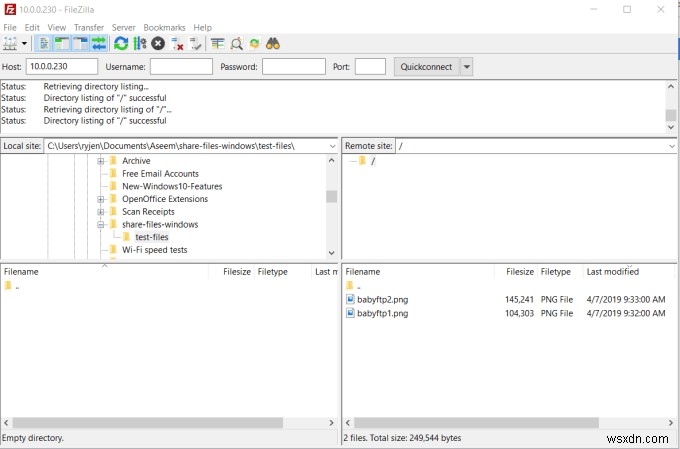The image size is (680, 449).
Task: Select the Archive folder in local tree
Action: pyautogui.click(x=136, y=161)
